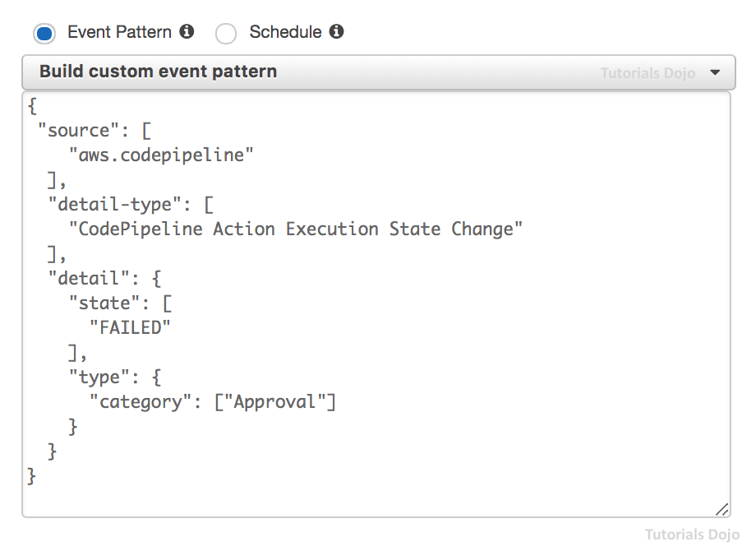Grab the textarea resize handle corner
The height and width of the screenshot is (551, 756).
[x=721, y=510]
